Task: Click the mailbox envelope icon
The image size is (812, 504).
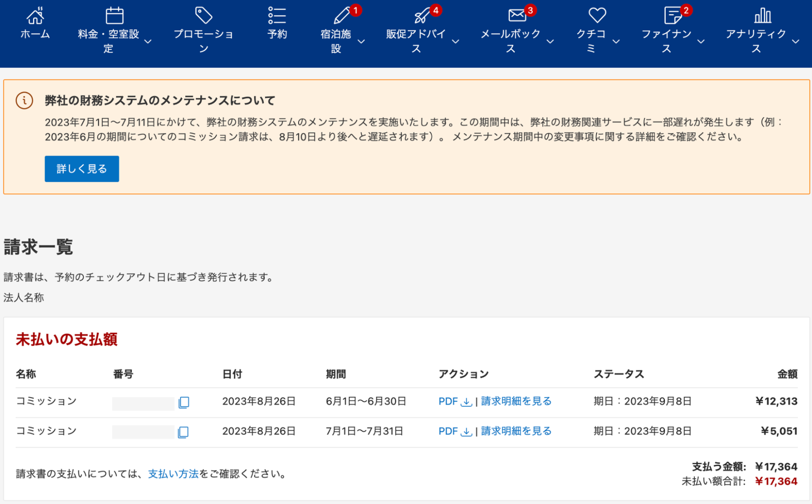Action: click(x=517, y=15)
